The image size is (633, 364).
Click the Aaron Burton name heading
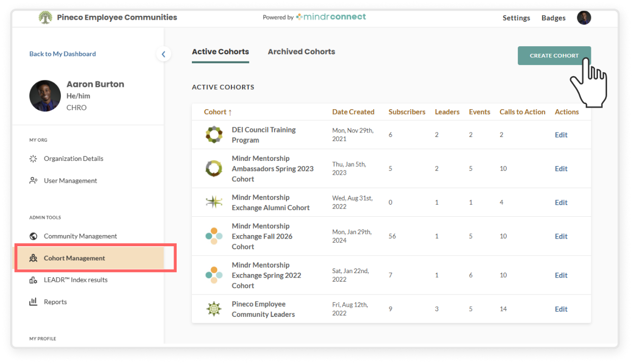(x=95, y=84)
